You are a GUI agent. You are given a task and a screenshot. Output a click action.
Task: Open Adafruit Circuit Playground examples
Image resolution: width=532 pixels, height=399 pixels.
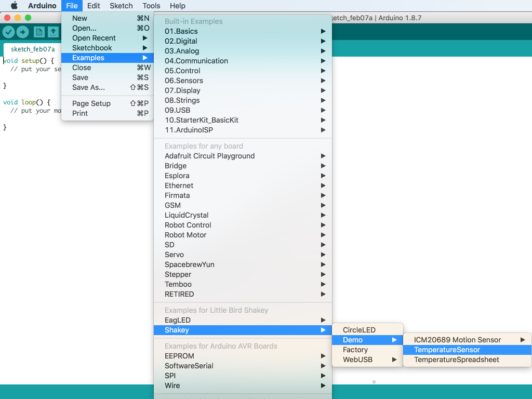point(243,156)
